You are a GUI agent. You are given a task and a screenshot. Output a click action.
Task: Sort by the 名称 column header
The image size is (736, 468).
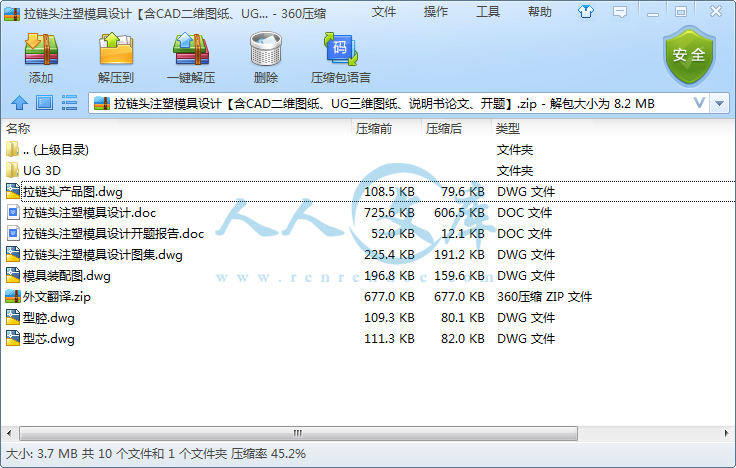point(18,129)
